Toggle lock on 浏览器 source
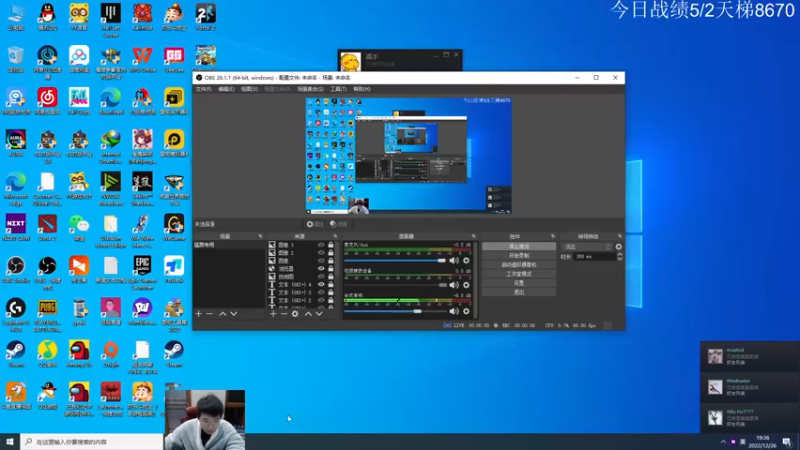This screenshot has width=800, height=450. (x=331, y=268)
